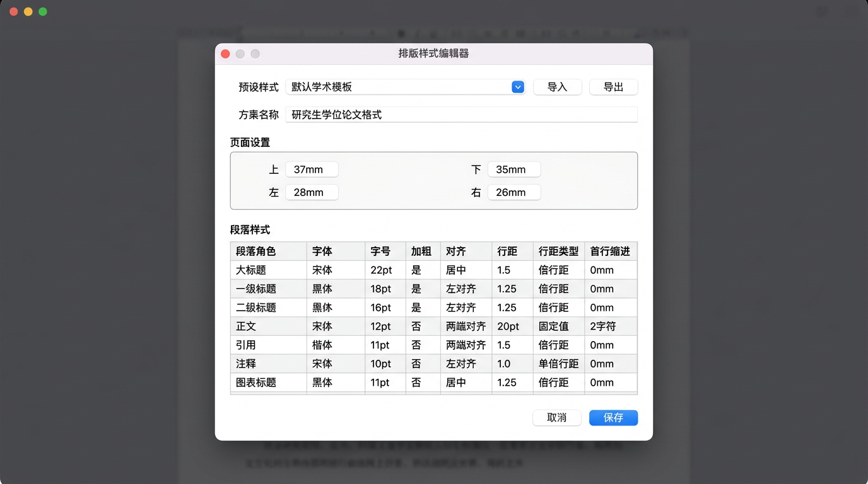Select the 一级标题 row
This screenshot has height=484, width=868.
tap(434, 289)
